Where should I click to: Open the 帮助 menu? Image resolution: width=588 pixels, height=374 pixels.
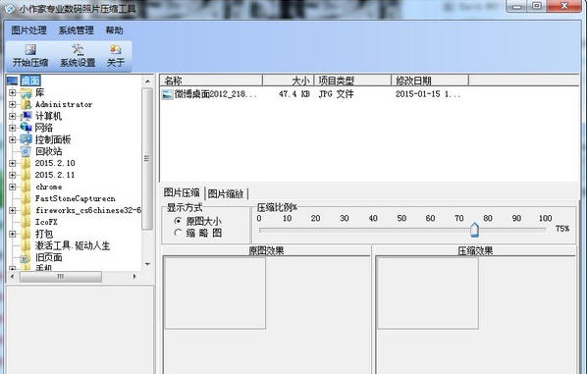115,30
